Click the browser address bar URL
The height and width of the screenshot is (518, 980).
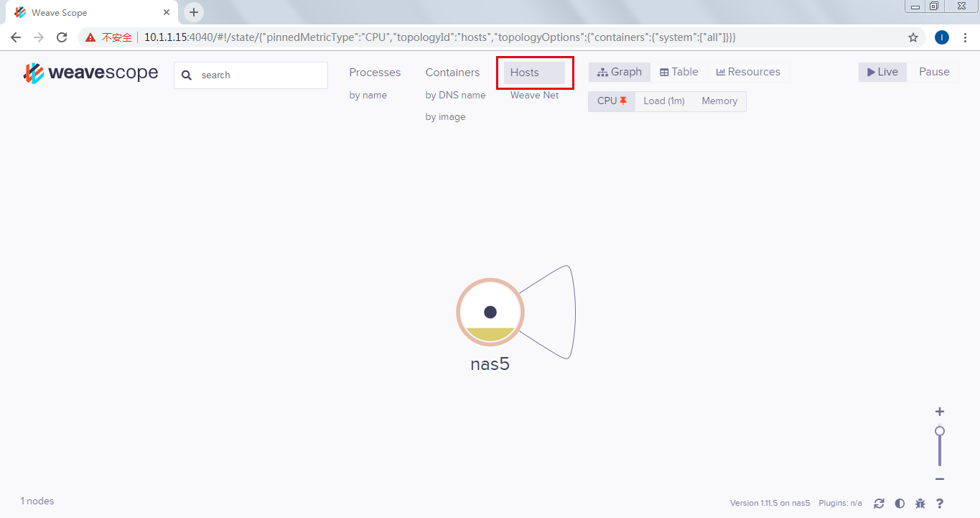(439, 37)
